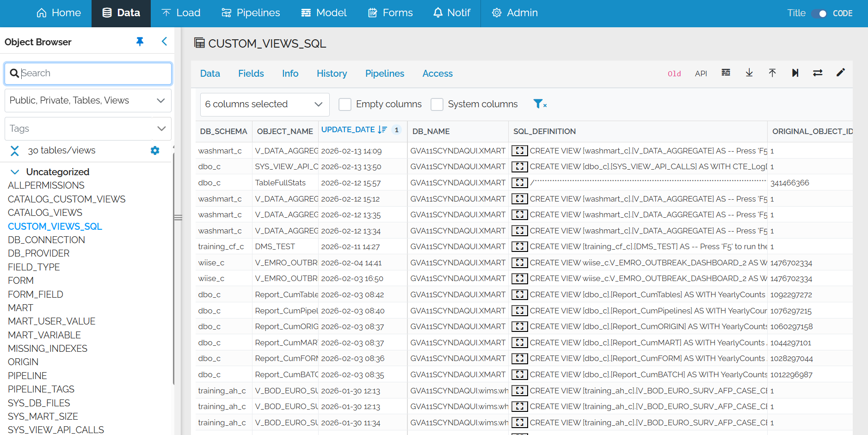Image resolution: width=868 pixels, height=435 pixels.
Task: Open the tables/views settings gear
Action: pyautogui.click(x=155, y=150)
